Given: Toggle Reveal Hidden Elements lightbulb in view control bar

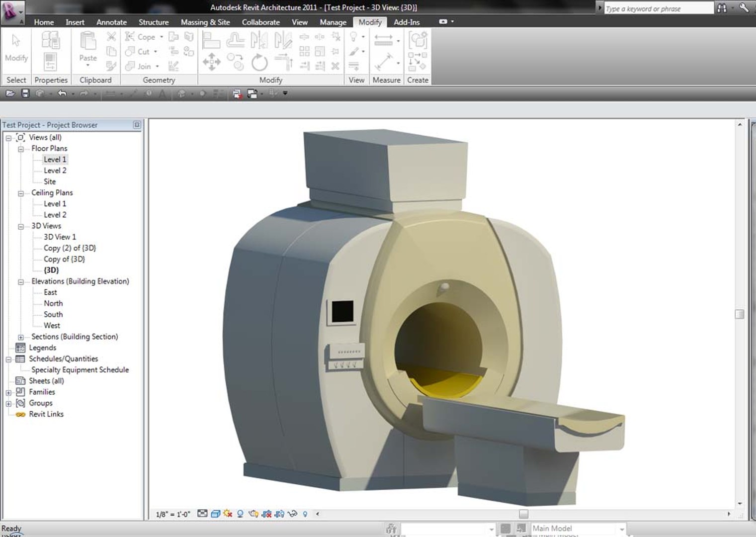Looking at the screenshot, I should [x=305, y=514].
